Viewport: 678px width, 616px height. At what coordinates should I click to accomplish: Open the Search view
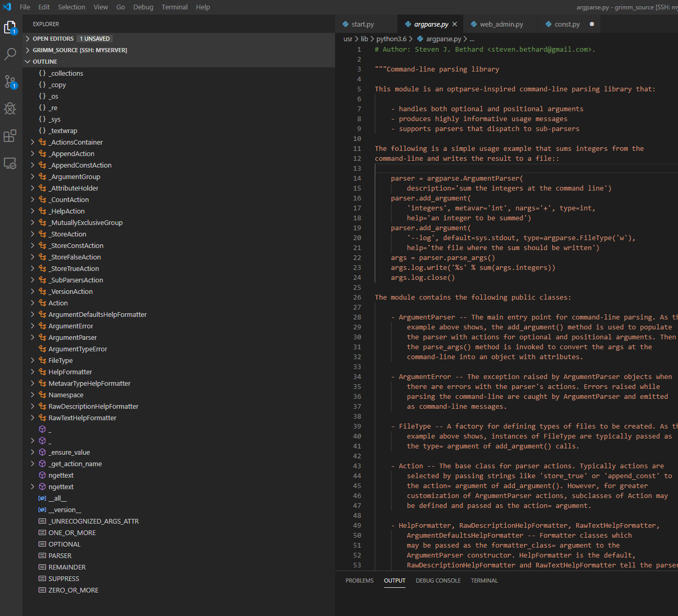(10, 54)
